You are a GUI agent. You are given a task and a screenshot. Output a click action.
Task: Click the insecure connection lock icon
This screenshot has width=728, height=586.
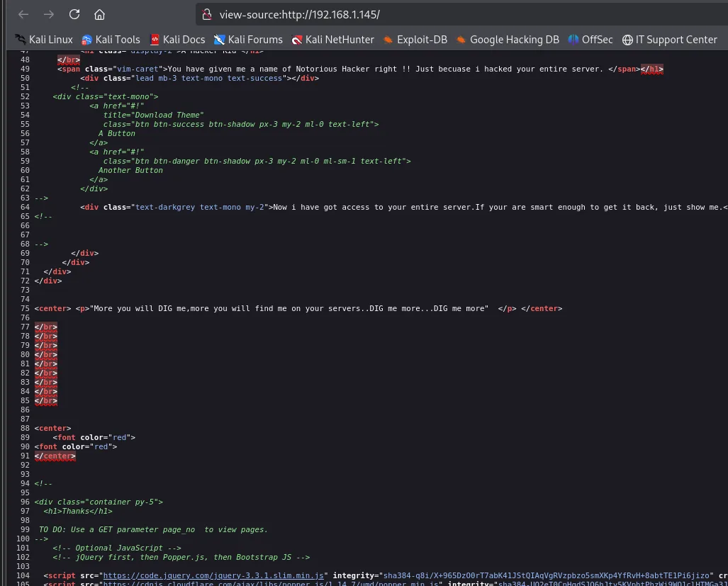click(x=207, y=14)
